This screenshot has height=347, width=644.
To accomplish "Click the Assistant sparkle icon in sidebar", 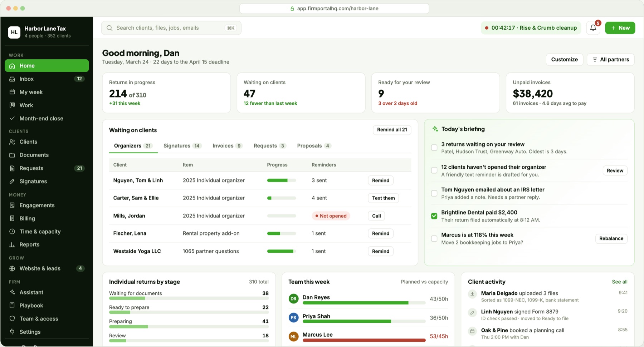I will (12, 292).
